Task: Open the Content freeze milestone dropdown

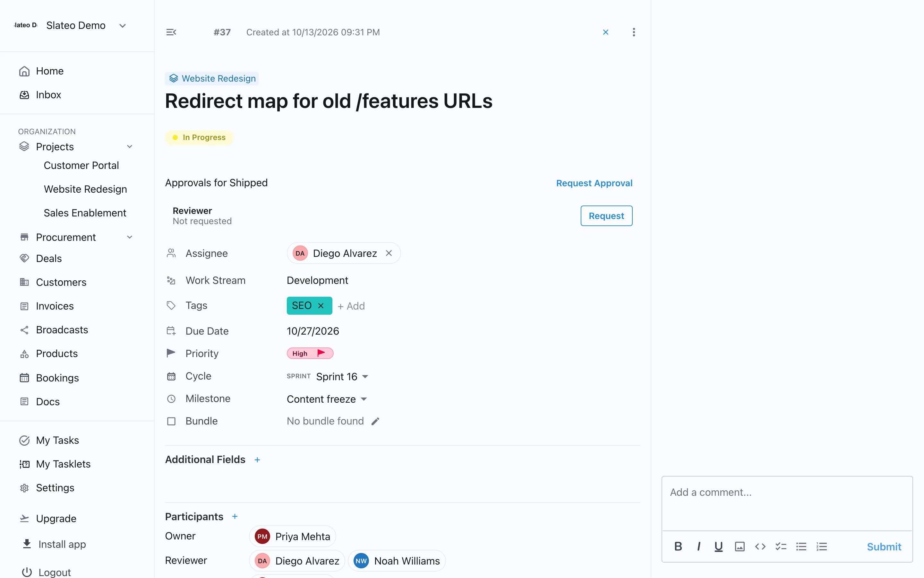Action: [327, 399]
